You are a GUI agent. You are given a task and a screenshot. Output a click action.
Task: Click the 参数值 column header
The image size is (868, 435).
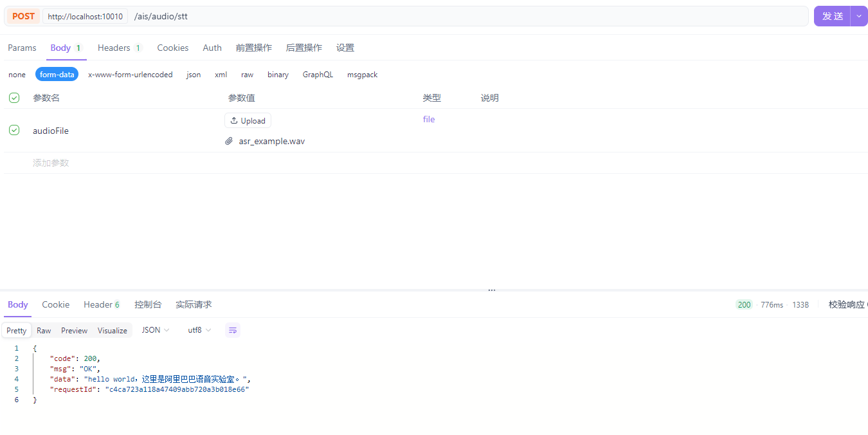(x=242, y=98)
